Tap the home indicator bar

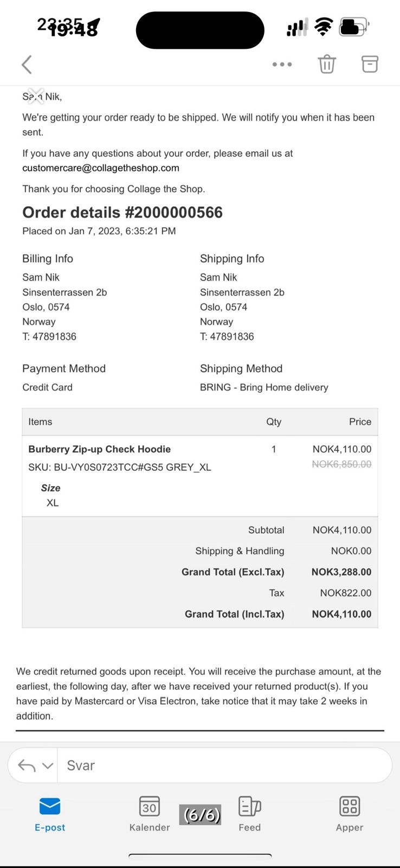point(200,856)
